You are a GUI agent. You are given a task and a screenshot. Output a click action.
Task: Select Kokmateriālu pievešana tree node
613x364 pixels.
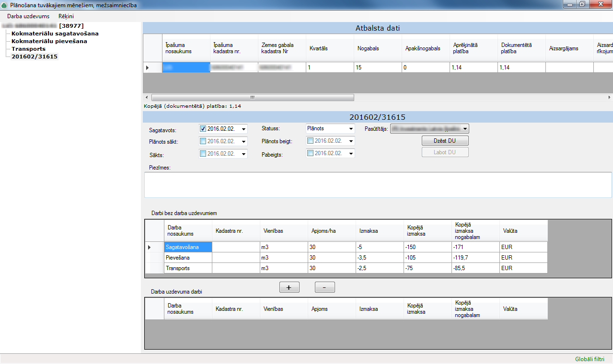[x=49, y=41]
